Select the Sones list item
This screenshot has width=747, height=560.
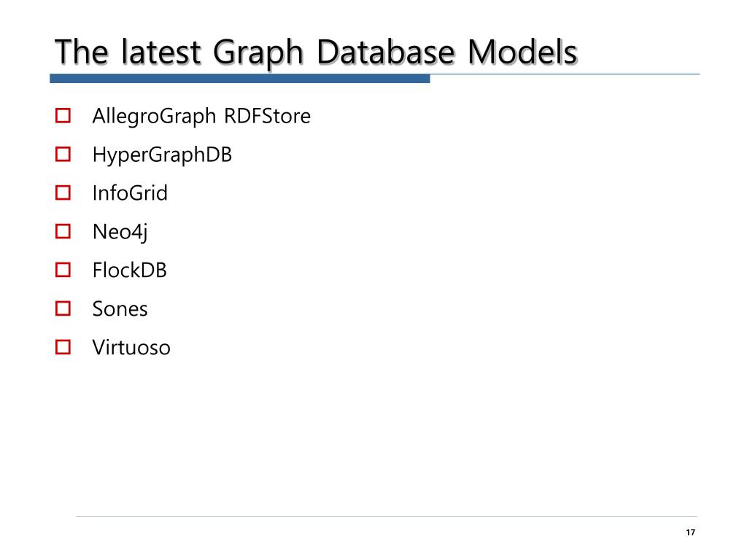120,309
